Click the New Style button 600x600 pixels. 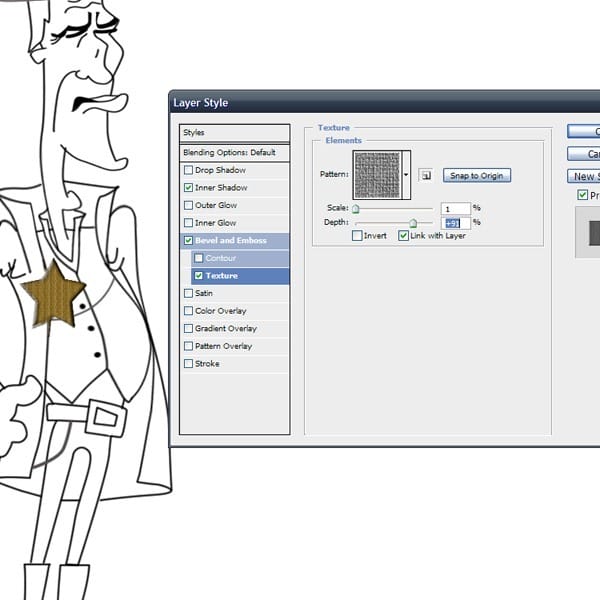pos(584,176)
